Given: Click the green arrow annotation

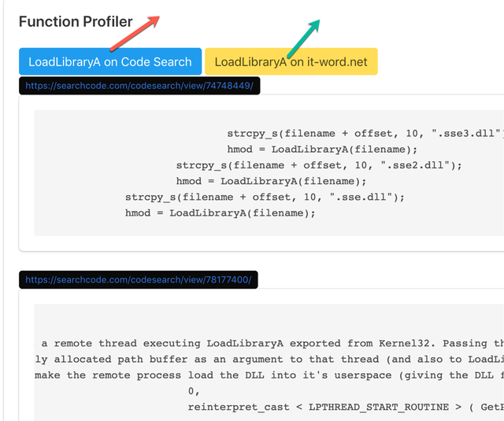Looking at the screenshot, I should [303, 39].
